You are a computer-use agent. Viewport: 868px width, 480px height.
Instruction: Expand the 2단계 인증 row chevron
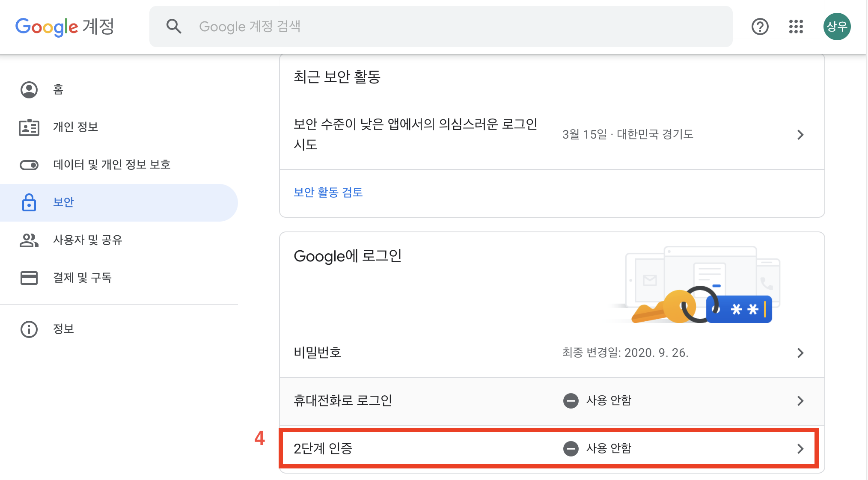pyautogui.click(x=800, y=449)
